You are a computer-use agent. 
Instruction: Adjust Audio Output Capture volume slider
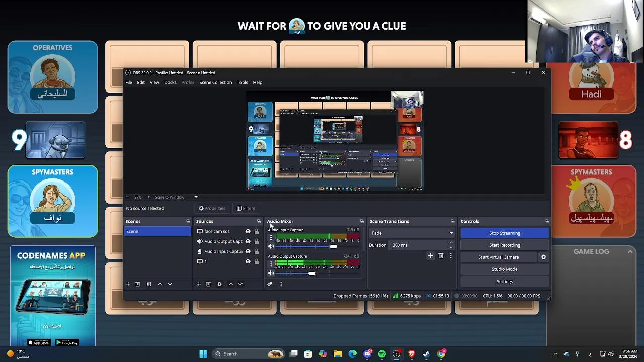point(312,273)
